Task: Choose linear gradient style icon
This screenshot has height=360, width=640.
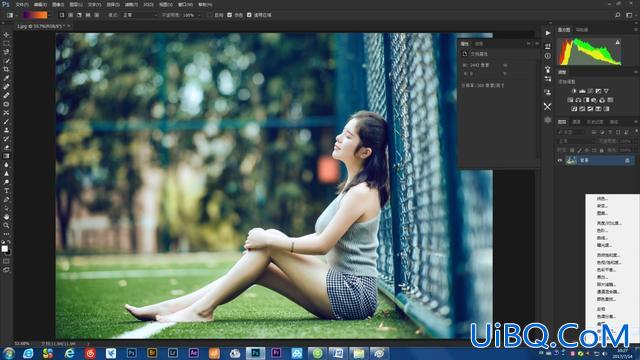Action: tap(62, 15)
